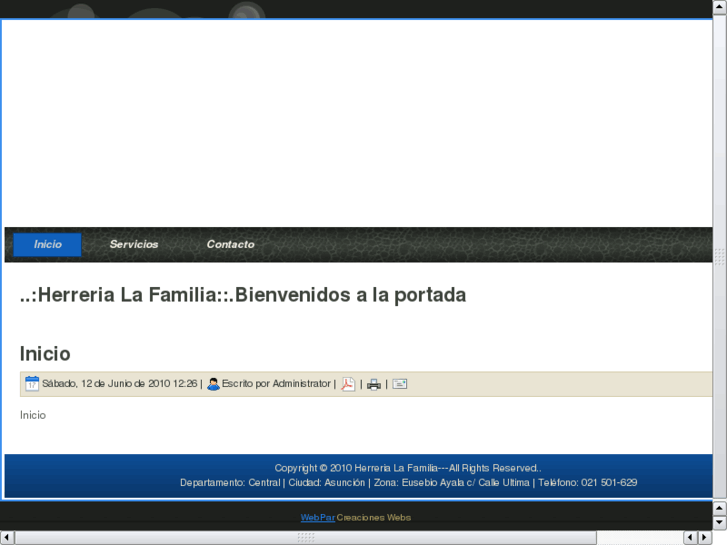Image resolution: width=727 pixels, height=545 pixels.
Task: Follow the WebPar footer link
Action: coord(318,517)
